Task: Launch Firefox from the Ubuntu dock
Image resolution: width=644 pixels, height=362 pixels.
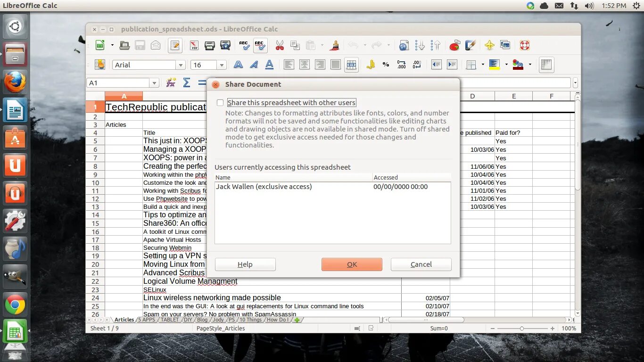Action: (x=15, y=83)
